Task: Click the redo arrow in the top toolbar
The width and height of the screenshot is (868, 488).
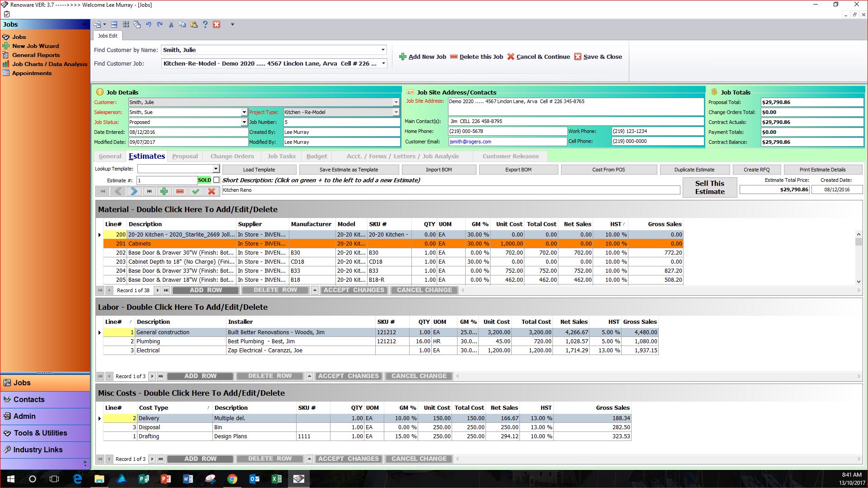Action: click(160, 24)
